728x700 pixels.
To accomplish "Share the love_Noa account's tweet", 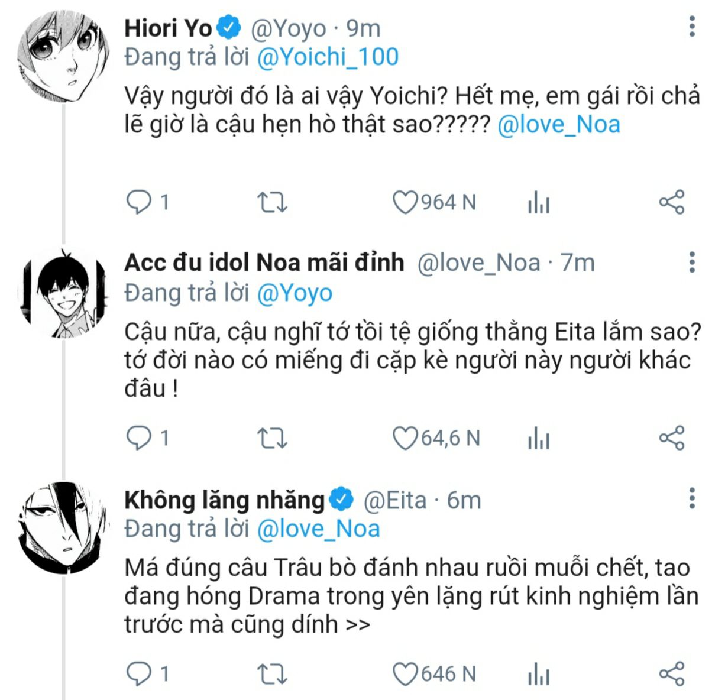I will [672, 438].
